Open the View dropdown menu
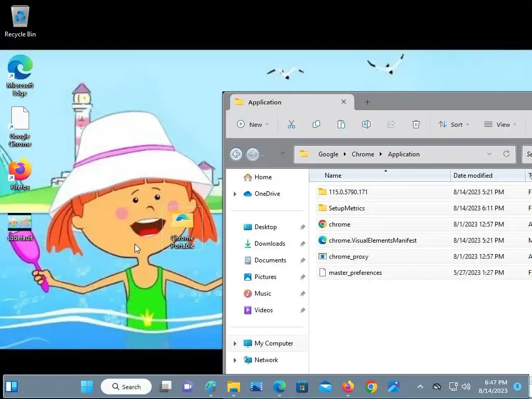This screenshot has width=532, height=399. pos(500,125)
